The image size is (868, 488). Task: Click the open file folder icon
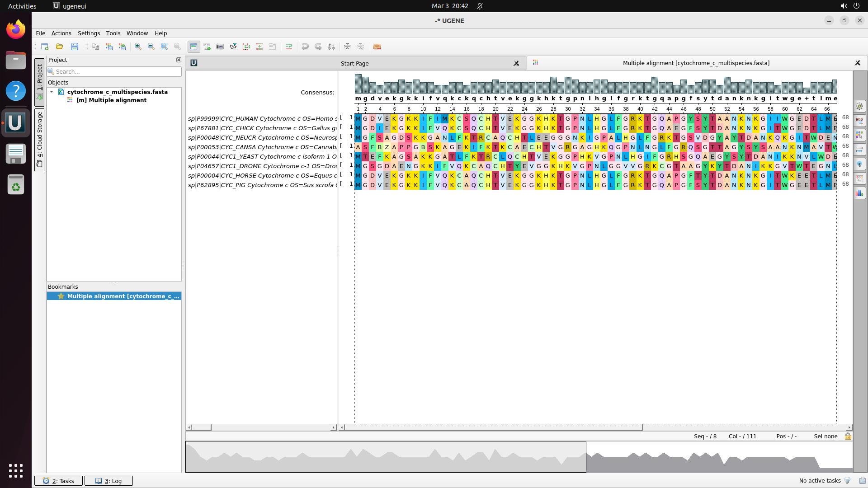coord(59,47)
